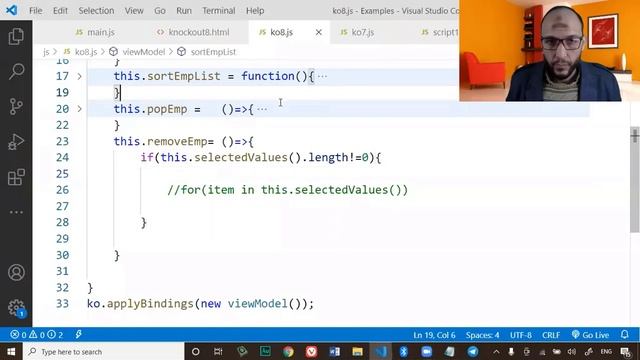Open the Windows Action Center
Image resolution: width=640 pixels, height=360 pixels.
click(x=625, y=351)
